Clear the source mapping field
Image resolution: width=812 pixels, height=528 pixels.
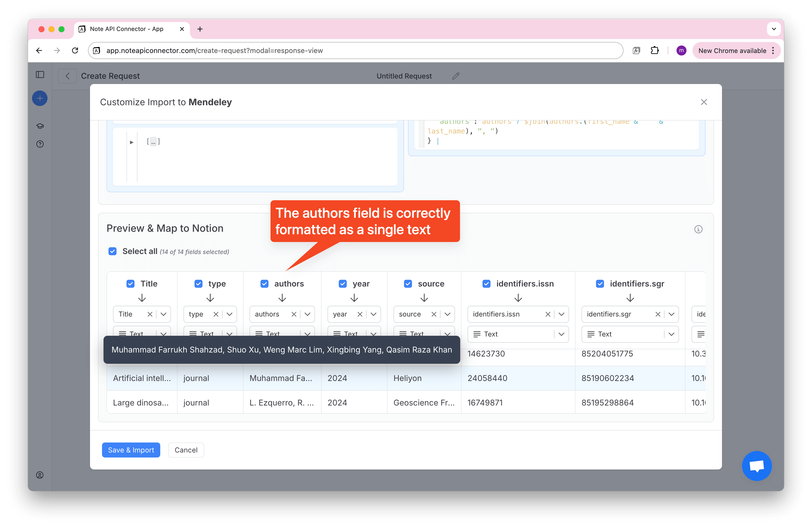click(434, 314)
